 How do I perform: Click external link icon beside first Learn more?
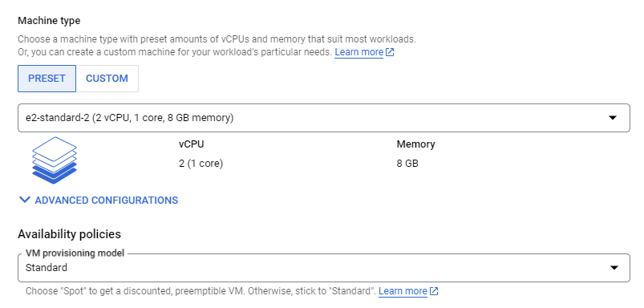390,52
